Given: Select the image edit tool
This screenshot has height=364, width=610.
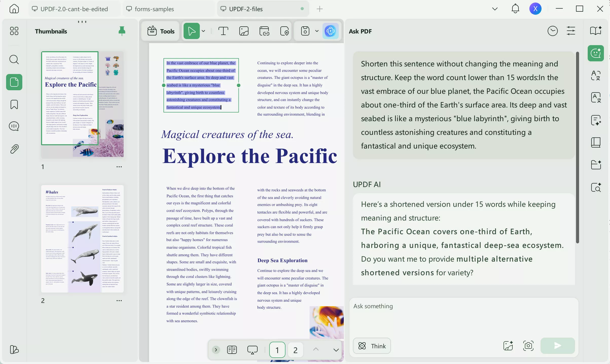Looking at the screenshot, I should (244, 31).
